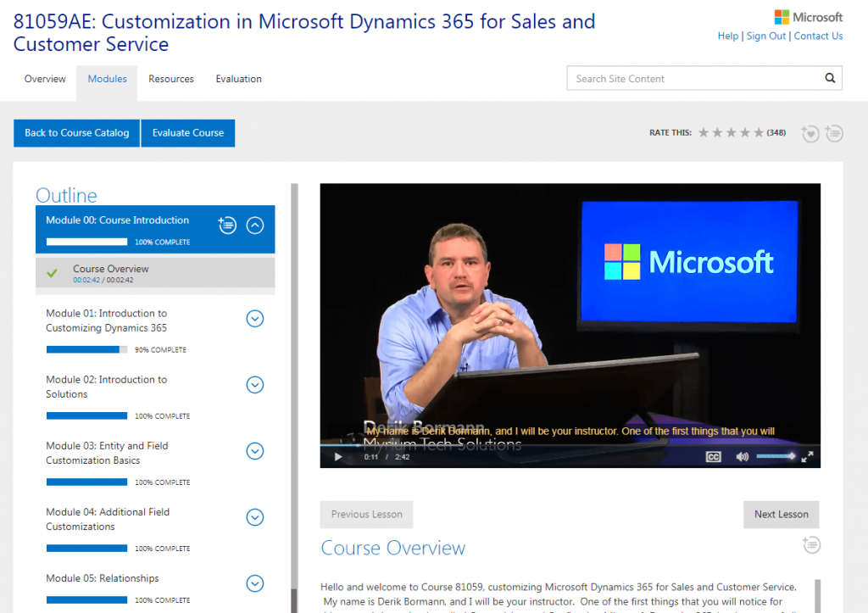Screen dimensions: 868x613
Task: Click the video progress bar
Action: [x=570, y=444]
